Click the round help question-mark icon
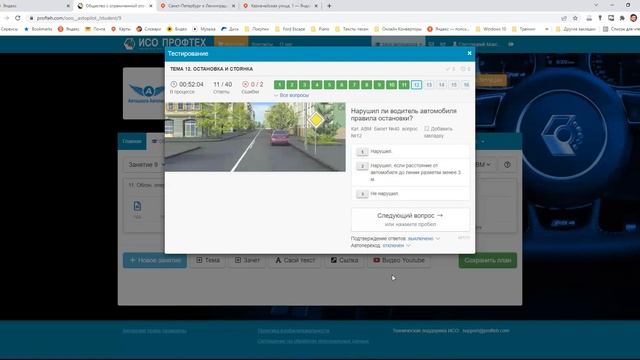640x360 pixels. click(x=507, y=164)
